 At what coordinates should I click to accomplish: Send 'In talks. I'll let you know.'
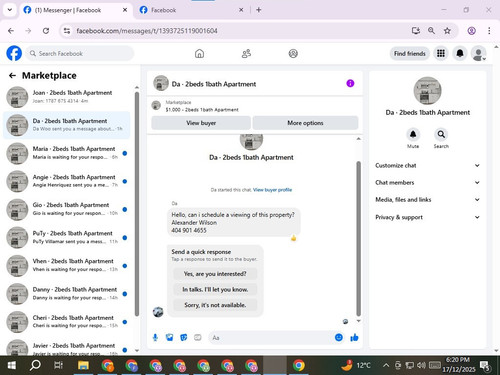(215, 289)
